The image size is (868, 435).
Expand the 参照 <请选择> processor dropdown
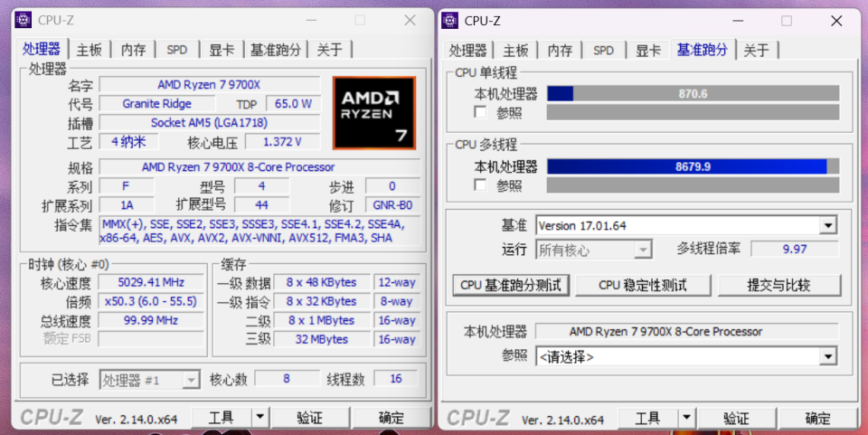pyautogui.click(x=827, y=356)
